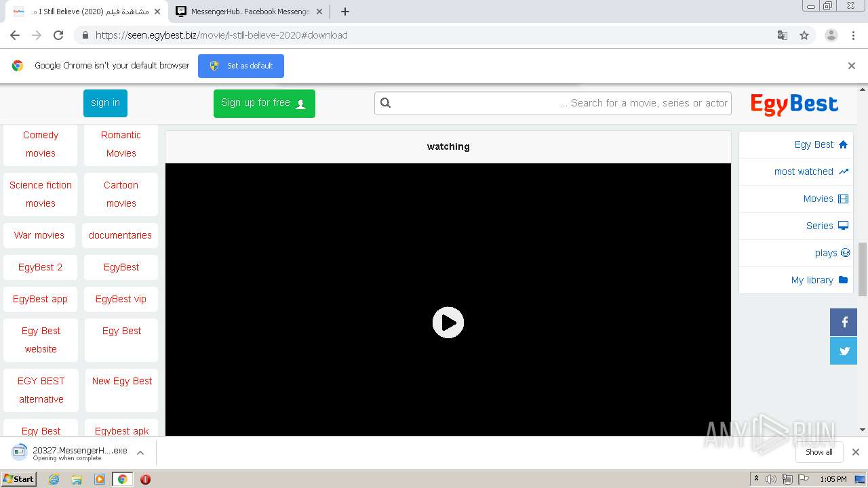The image size is (868, 488).
Task: Open the Chrome three-dot menu
Action: point(853,35)
